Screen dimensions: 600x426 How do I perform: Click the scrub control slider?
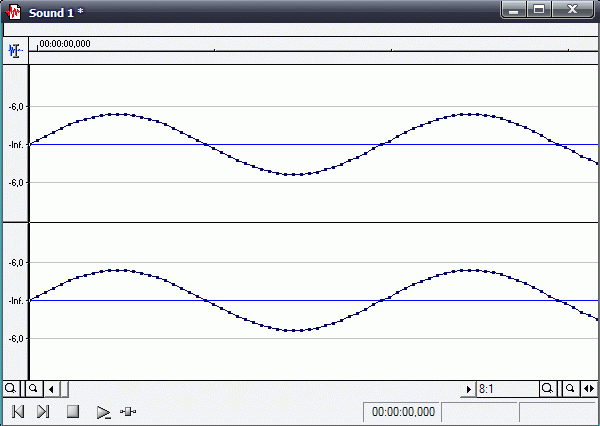(128, 411)
